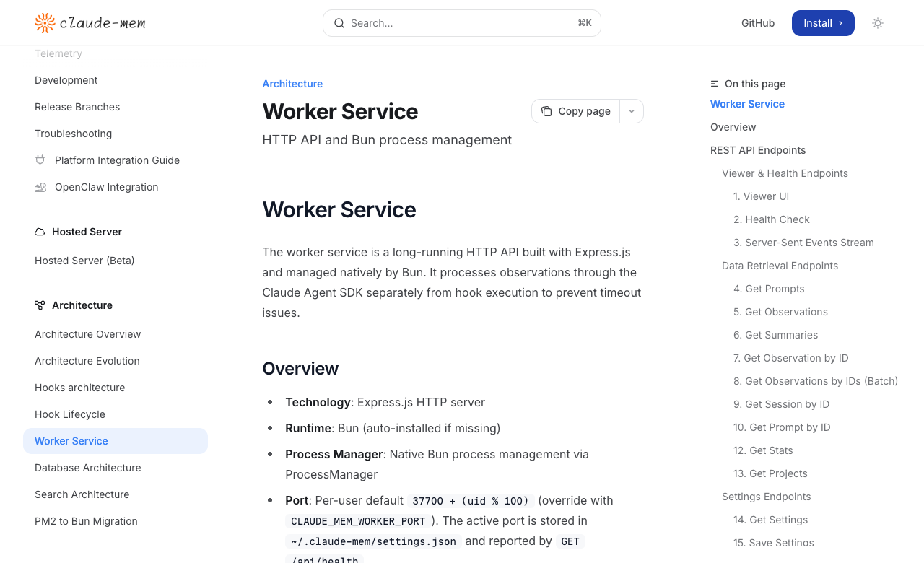Jump to 6. Get Summaries
This screenshot has height=563, width=924.
[775, 335]
